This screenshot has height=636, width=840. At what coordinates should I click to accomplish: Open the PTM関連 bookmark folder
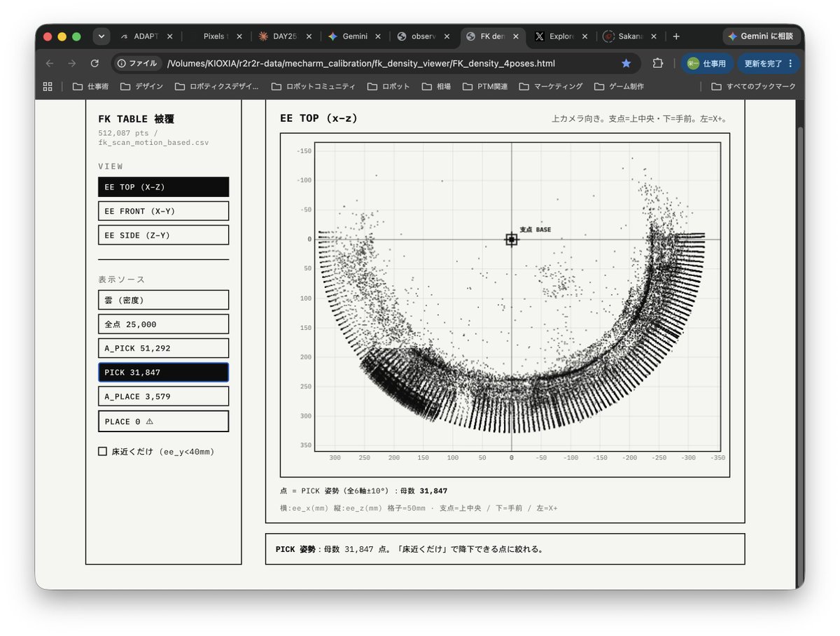pyautogui.click(x=485, y=86)
